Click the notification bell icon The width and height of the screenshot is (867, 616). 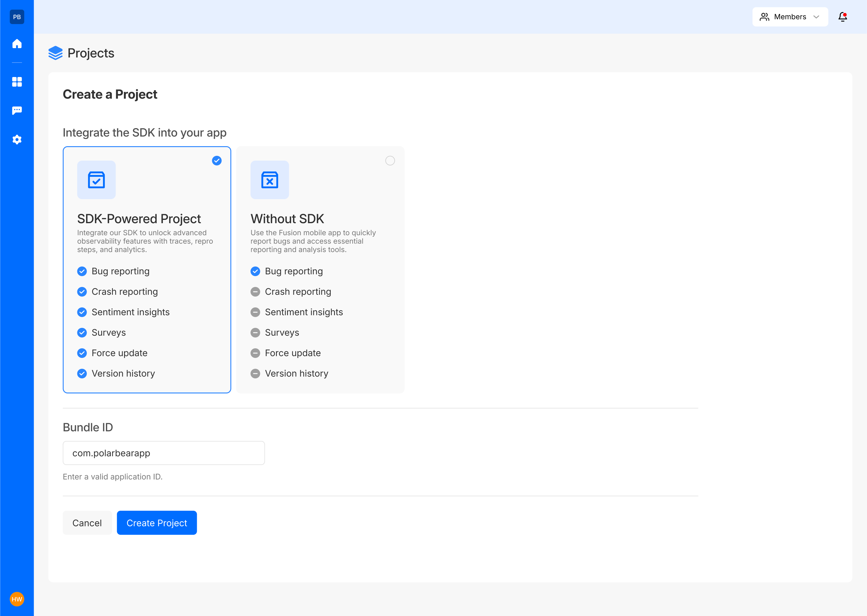842,17
